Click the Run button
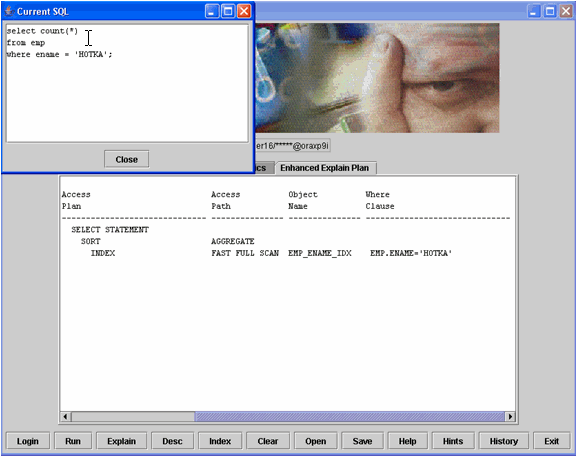577x457 pixels. [73, 441]
